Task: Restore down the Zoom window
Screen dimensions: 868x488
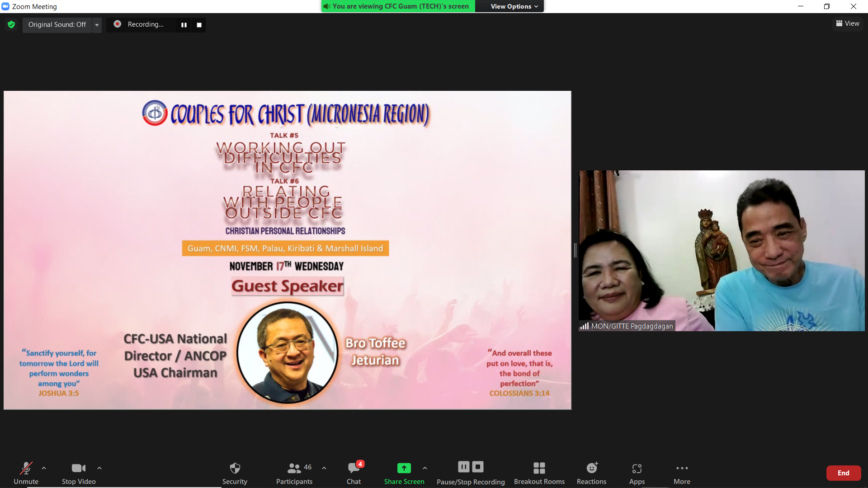Action: 827,6
